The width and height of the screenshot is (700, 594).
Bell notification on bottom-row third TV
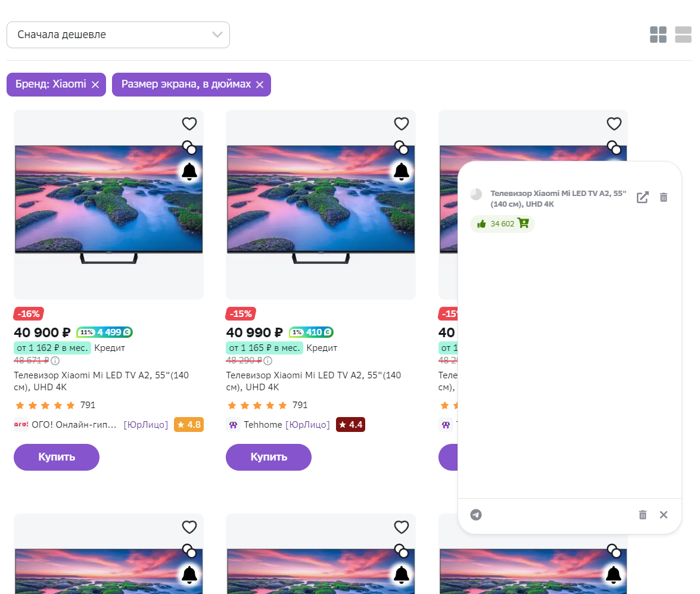click(x=614, y=575)
